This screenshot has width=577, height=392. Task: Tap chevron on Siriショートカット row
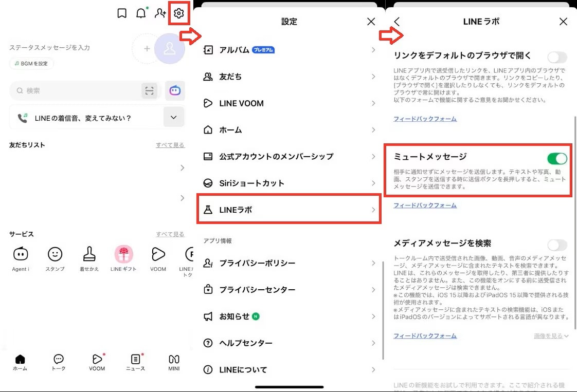click(x=373, y=183)
